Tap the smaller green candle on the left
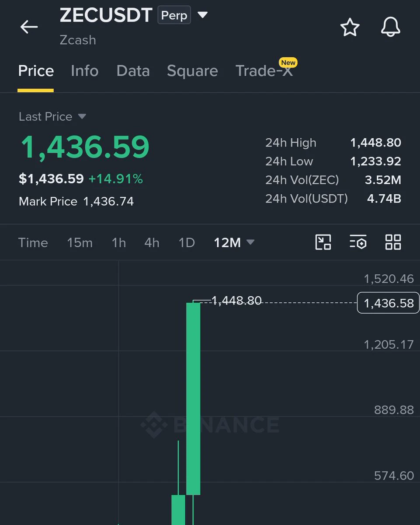 coord(178,510)
